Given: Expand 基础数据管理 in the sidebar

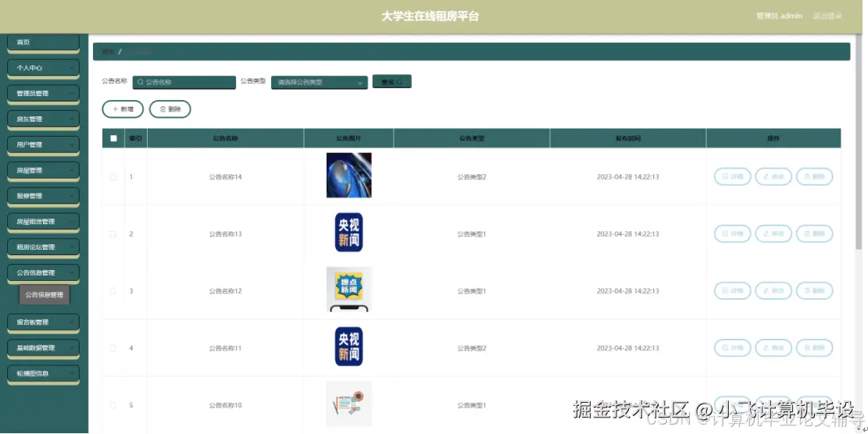Looking at the screenshot, I should (43, 348).
